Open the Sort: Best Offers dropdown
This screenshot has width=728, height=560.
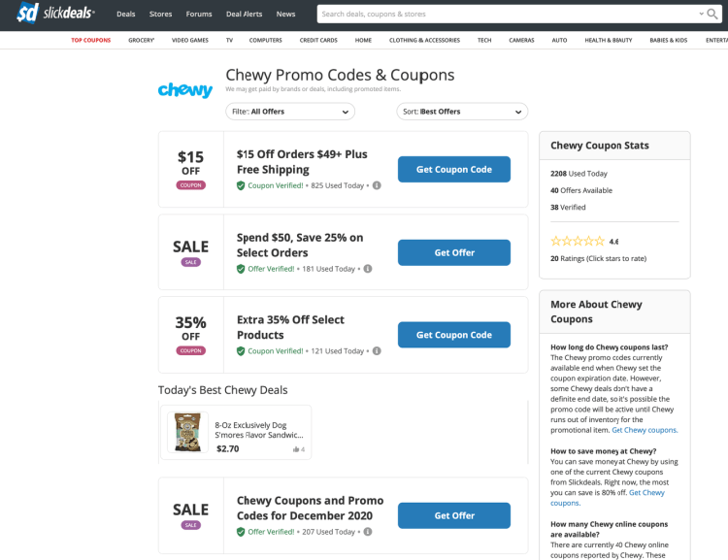462,112
